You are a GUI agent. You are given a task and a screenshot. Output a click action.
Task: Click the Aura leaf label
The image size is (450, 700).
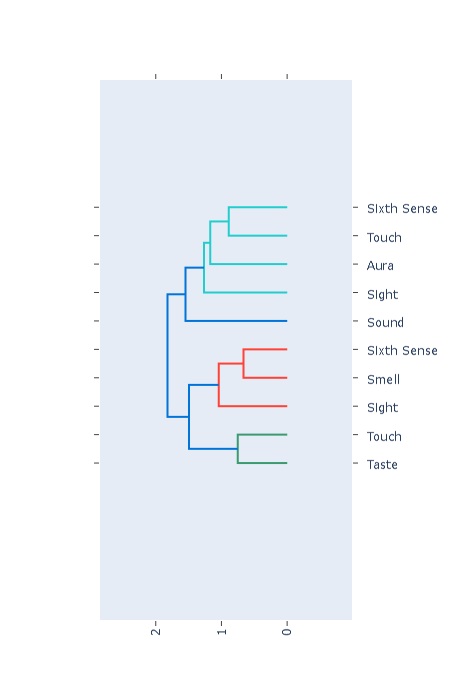(380, 266)
